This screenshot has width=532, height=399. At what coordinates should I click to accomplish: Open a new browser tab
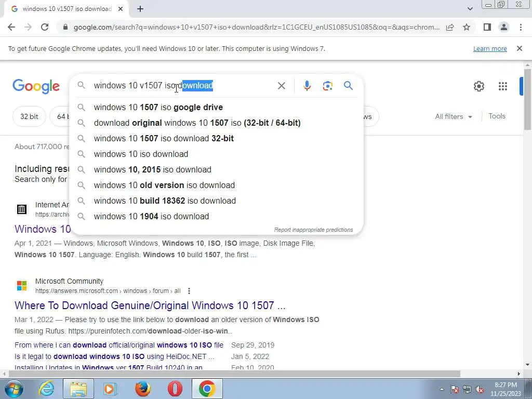(140, 9)
